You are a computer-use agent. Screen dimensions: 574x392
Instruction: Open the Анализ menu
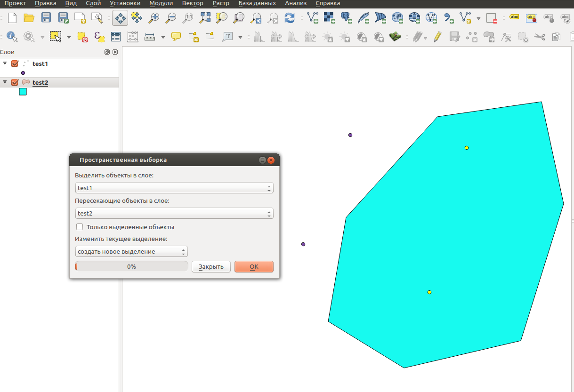(x=296, y=3)
